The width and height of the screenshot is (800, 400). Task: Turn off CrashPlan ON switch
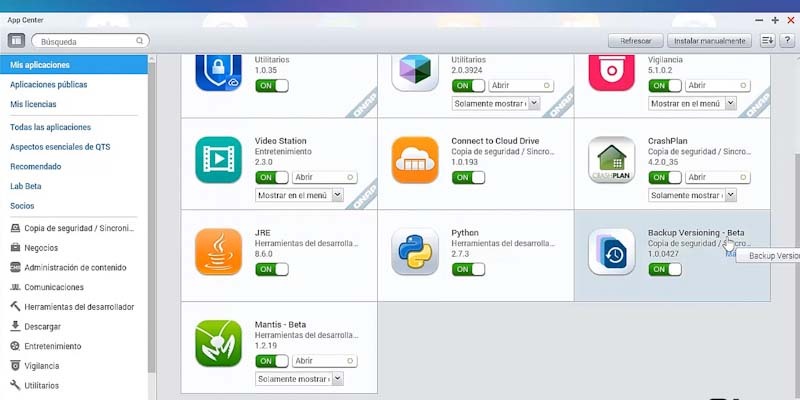[665, 178]
